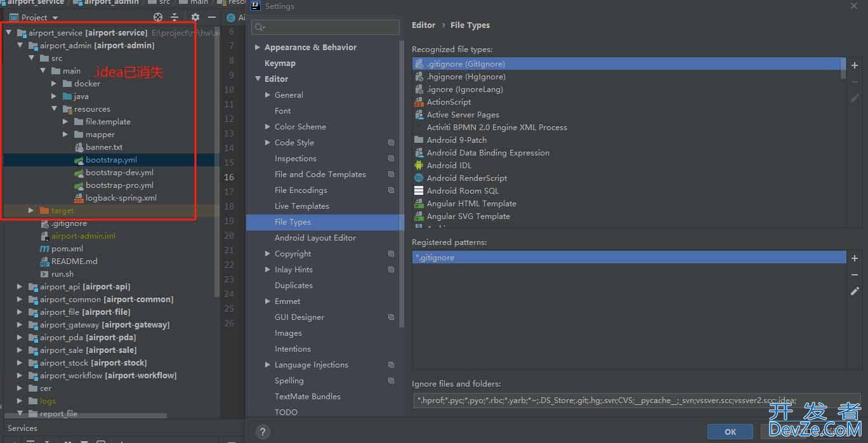Click the help question mark button
Image resolution: width=868 pixels, height=443 pixels.
[x=263, y=431]
